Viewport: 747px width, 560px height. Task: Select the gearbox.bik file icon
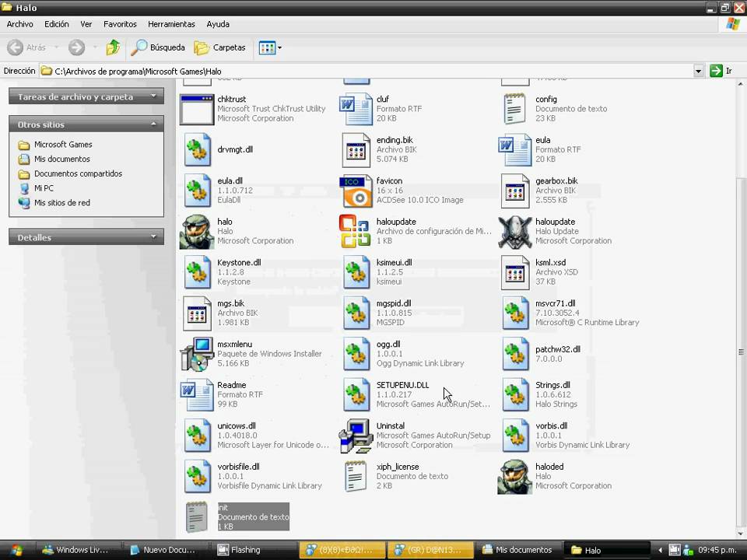coord(515,191)
